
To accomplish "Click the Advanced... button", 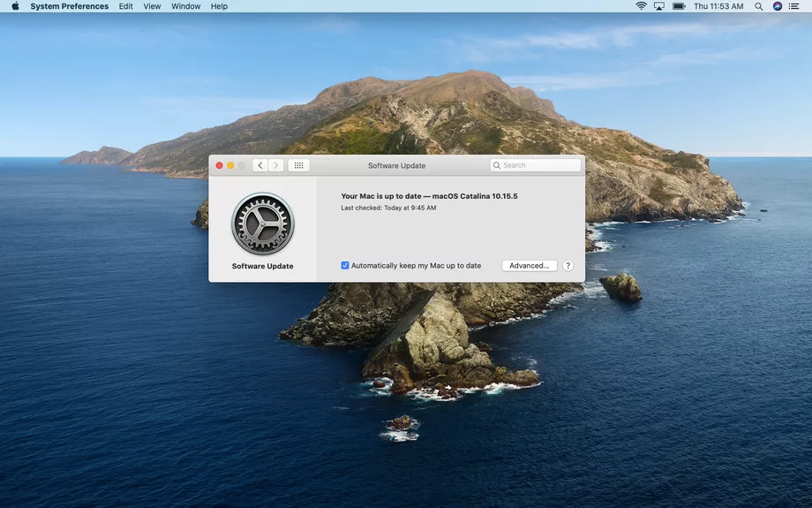I will (529, 266).
